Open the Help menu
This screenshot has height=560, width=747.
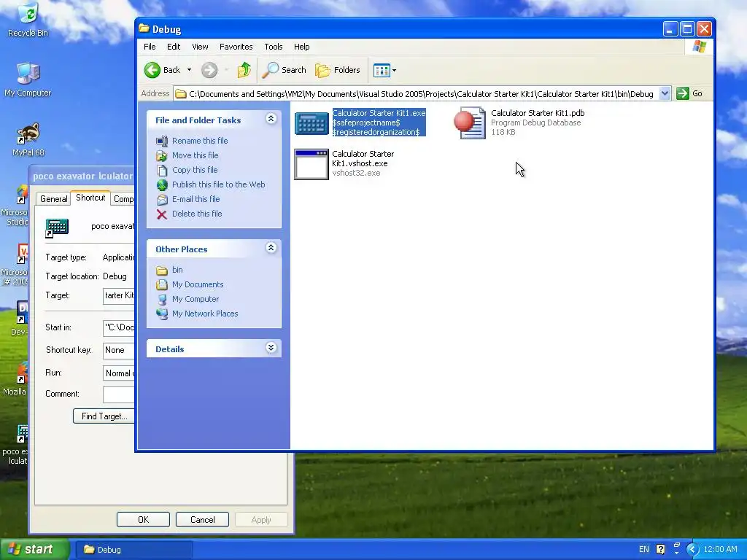tap(301, 47)
